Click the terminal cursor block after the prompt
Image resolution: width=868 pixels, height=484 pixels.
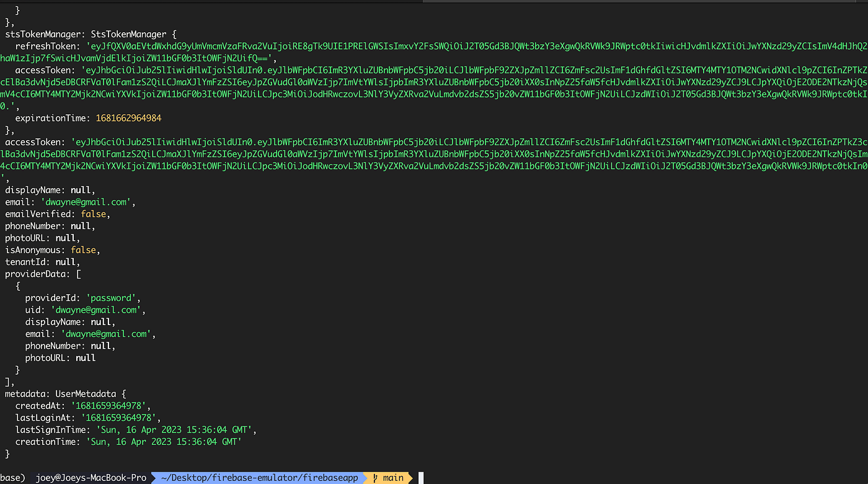point(420,478)
